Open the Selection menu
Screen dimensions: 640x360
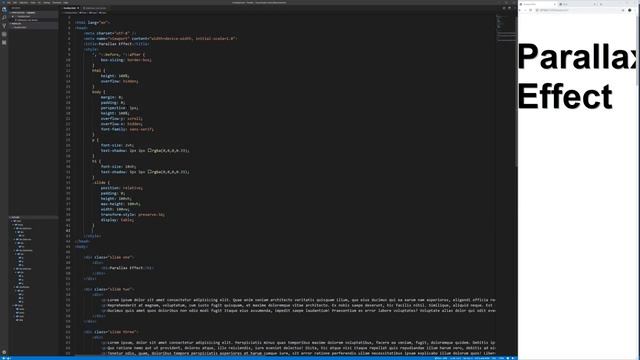(x=24, y=2)
